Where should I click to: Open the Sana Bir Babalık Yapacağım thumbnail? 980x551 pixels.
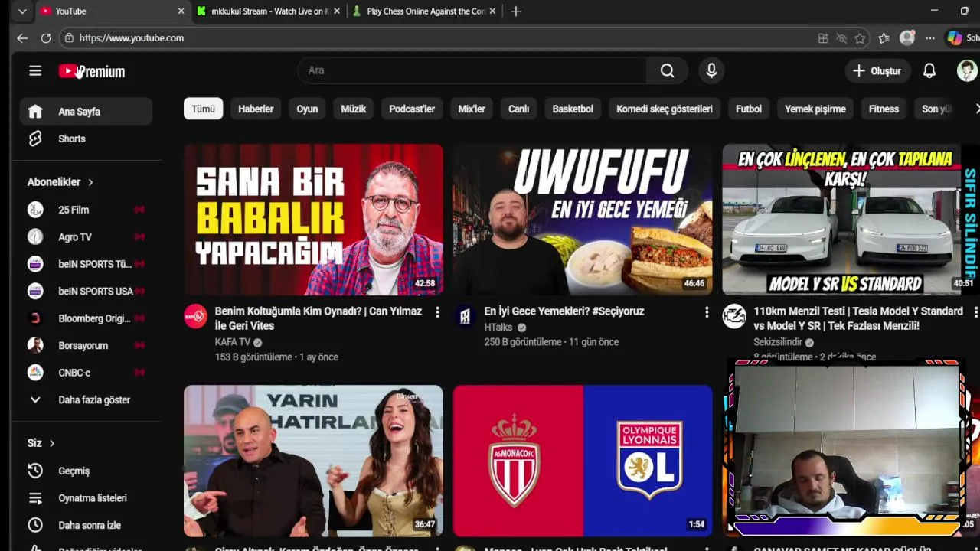pos(313,219)
